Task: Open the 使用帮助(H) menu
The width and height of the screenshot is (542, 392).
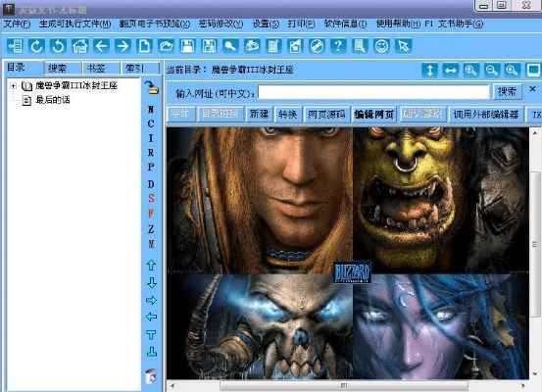Action: 398,24
